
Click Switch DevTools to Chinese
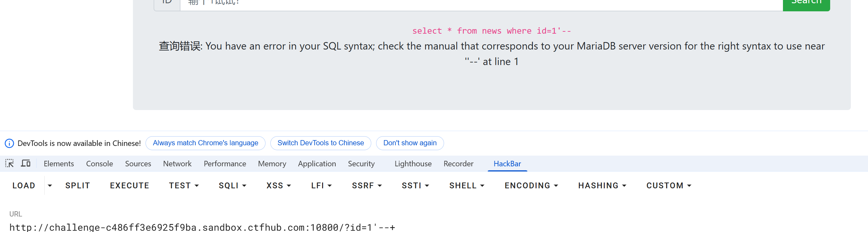point(320,143)
